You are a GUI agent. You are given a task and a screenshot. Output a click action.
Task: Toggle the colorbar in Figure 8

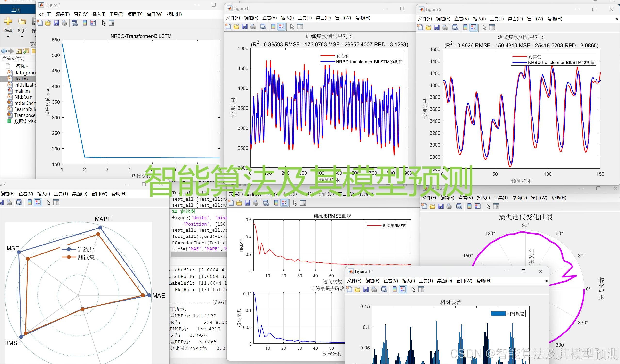point(273,27)
